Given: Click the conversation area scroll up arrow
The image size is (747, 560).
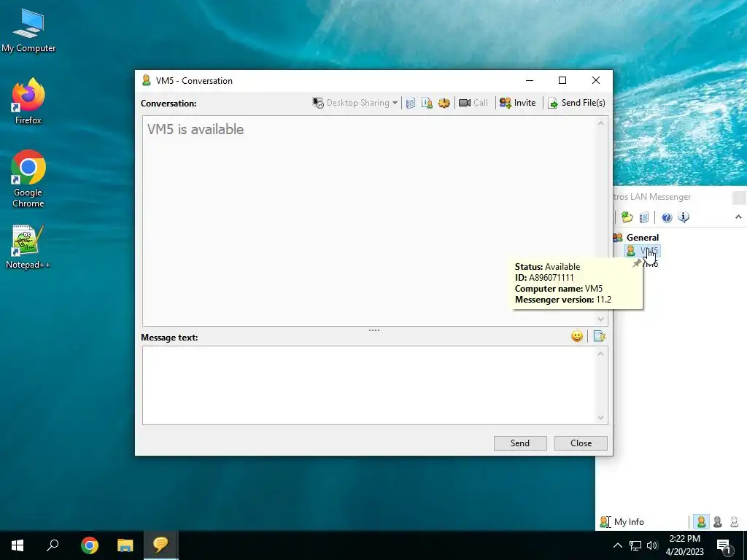Looking at the screenshot, I should tap(601, 123).
